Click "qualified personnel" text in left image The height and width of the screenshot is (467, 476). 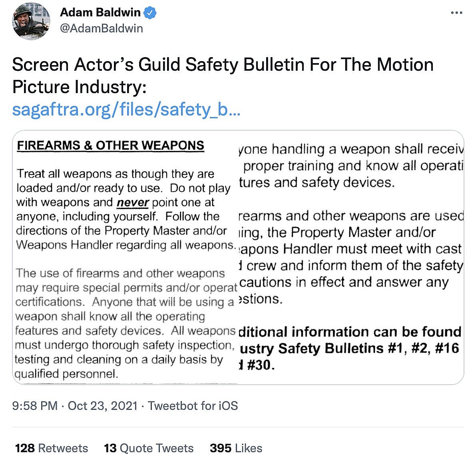[66, 374]
